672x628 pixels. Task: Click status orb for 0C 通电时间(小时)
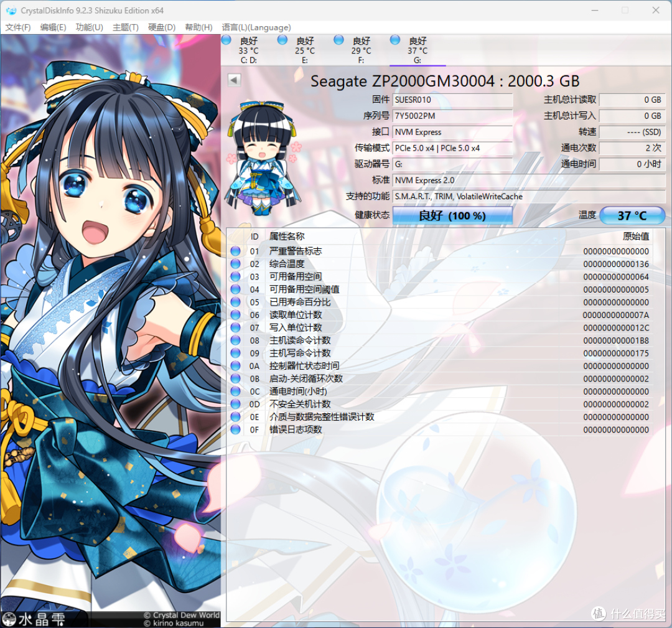click(235, 391)
